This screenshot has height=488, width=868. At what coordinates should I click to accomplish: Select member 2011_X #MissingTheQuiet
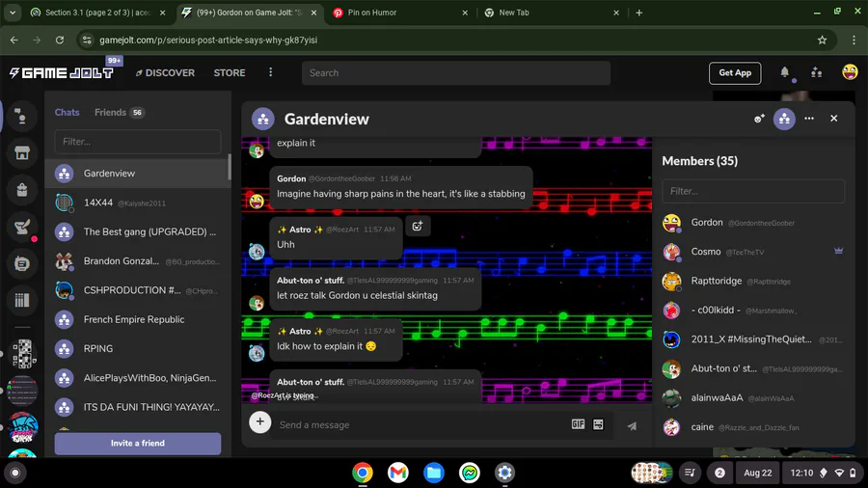[x=753, y=339]
